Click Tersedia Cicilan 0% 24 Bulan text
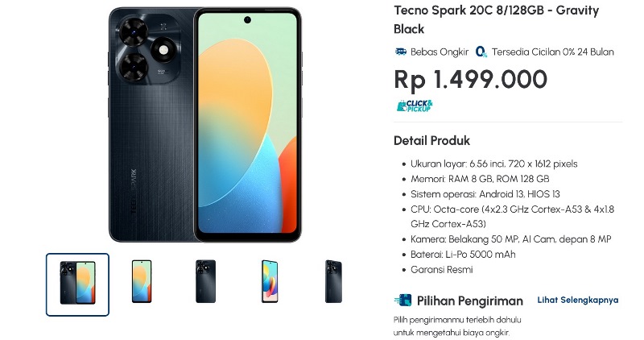This screenshot has height=340, width=644. pos(553,52)
